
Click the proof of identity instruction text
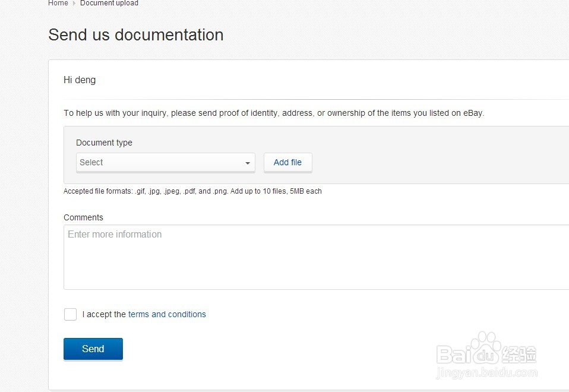click(274, 113)
